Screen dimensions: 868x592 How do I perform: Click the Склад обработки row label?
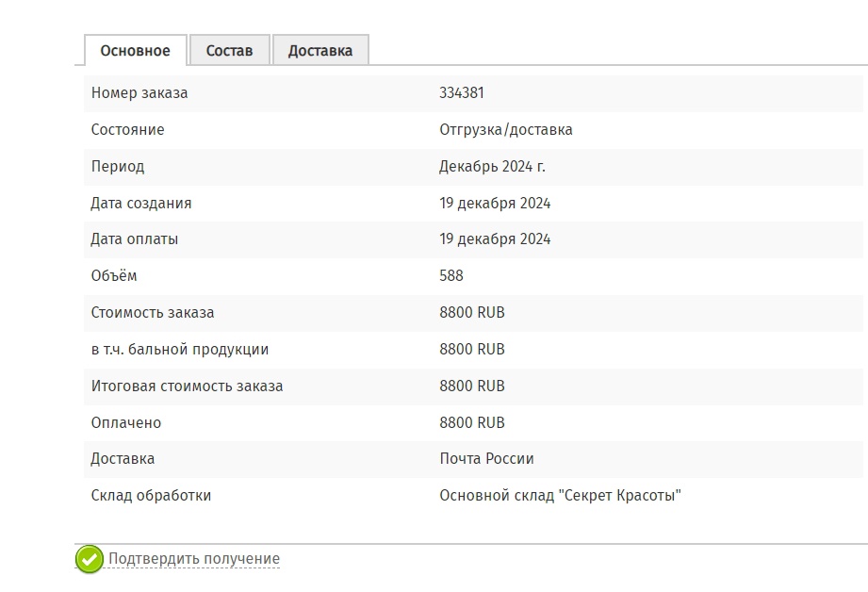[151, 496]
